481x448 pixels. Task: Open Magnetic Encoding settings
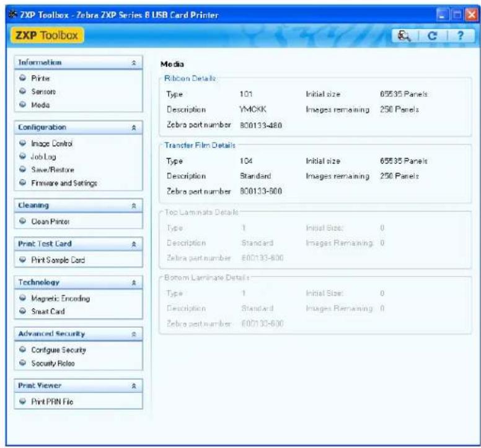(x=60, y=299)
